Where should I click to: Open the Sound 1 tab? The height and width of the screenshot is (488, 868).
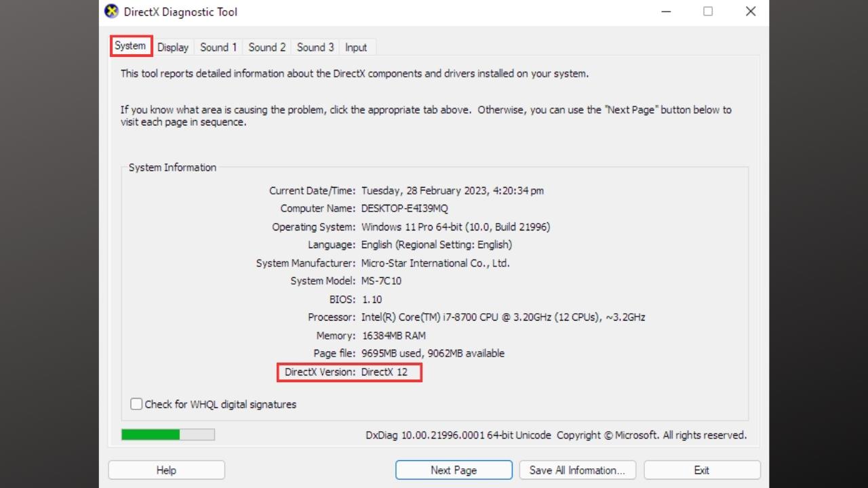[218, 47]
